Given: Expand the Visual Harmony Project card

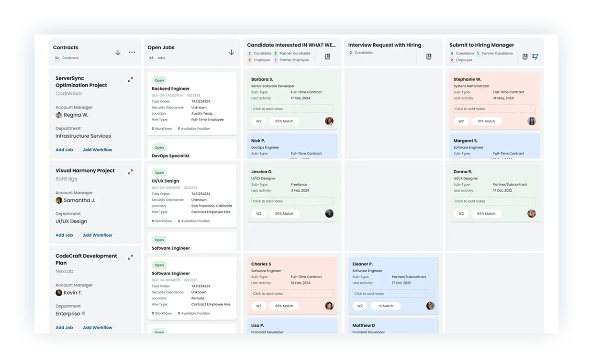Looking at the screenshot, I should point(130,172).
